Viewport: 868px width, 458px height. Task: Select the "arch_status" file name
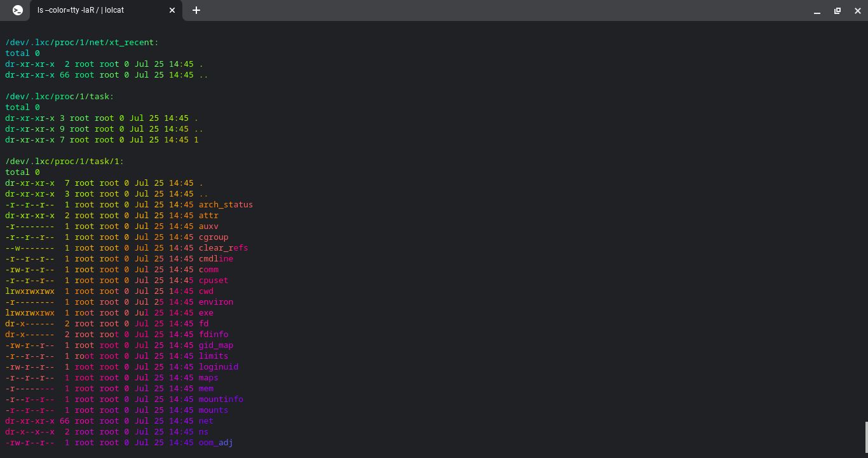click(226, 204)
